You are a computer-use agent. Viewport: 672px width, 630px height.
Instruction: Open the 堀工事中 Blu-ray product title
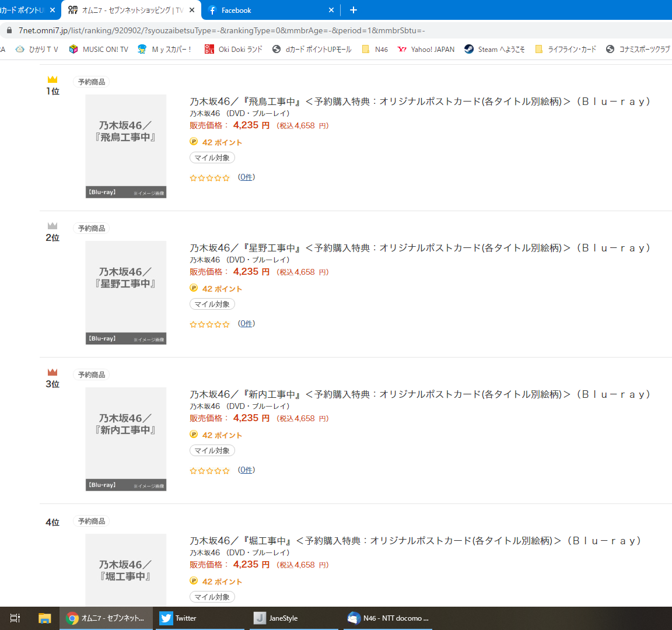[415, 541]
